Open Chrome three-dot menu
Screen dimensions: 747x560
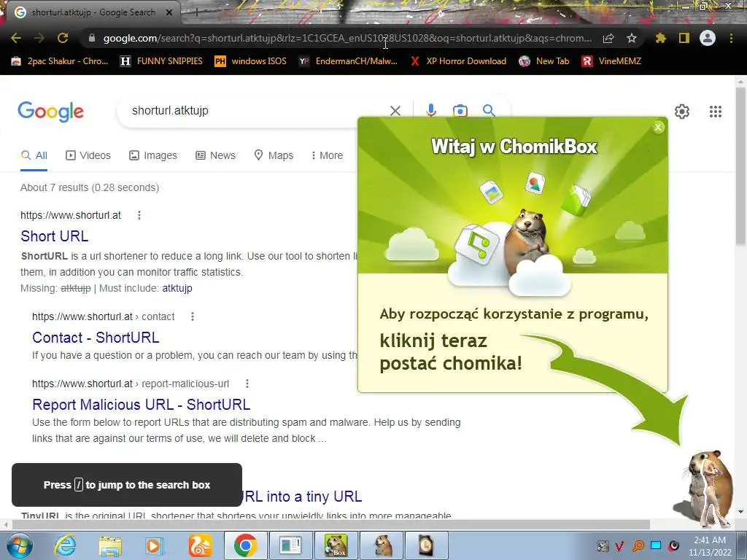[x=731, y=38]
